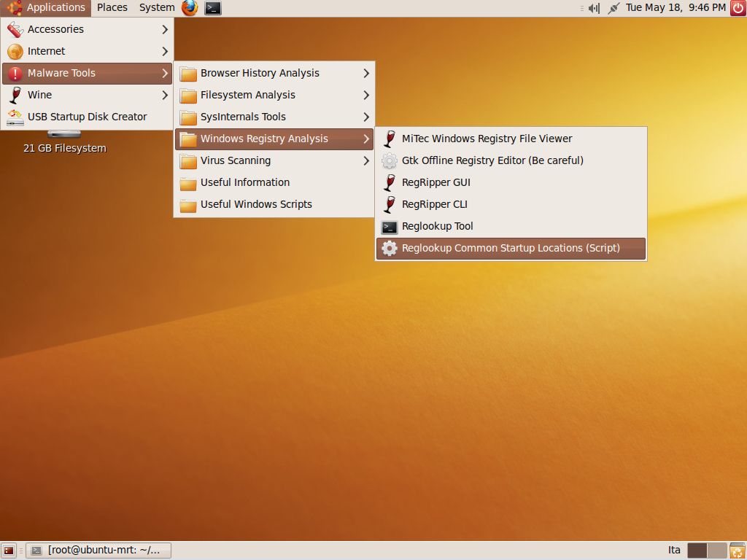The height and width of the screenshot is (560, 747).
Task: Start the Reglookup Tool entry
Action: coord(511,227)
